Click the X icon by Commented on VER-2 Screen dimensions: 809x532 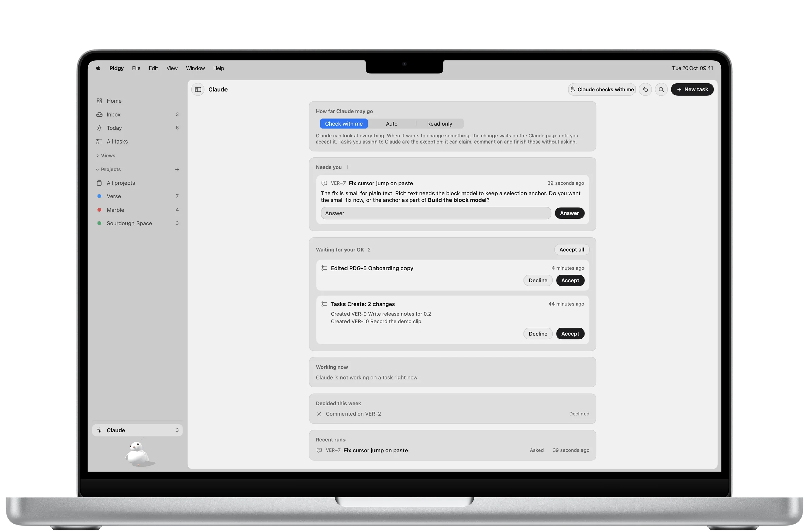coord(319,414)
